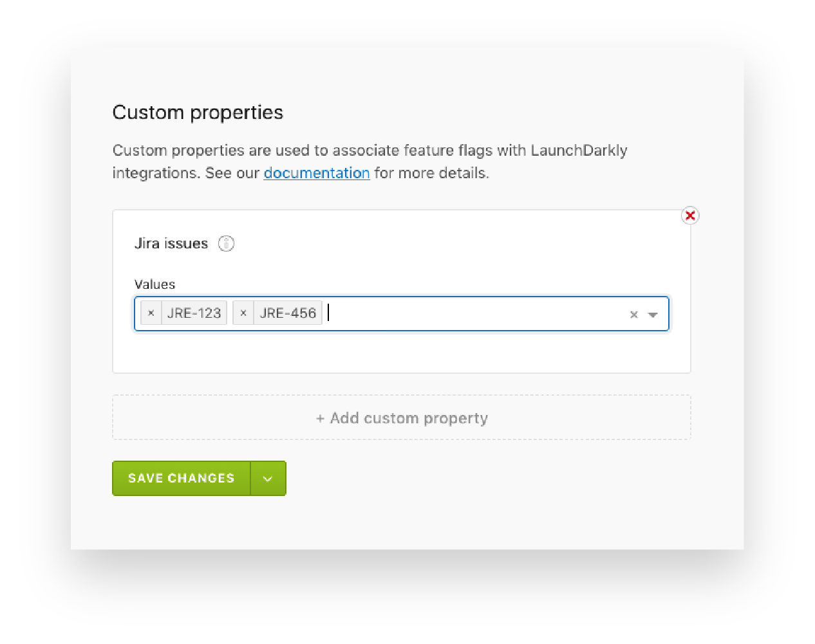The height and width of the screenshot is (644, 815).
Task: Remove the Jira issues custom property
Action: [x=689, y=216]
